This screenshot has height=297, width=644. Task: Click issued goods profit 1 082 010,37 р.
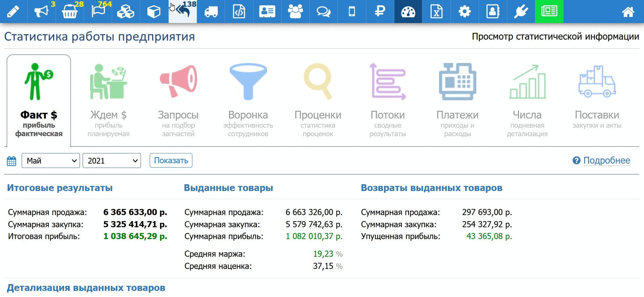point(314,236)
